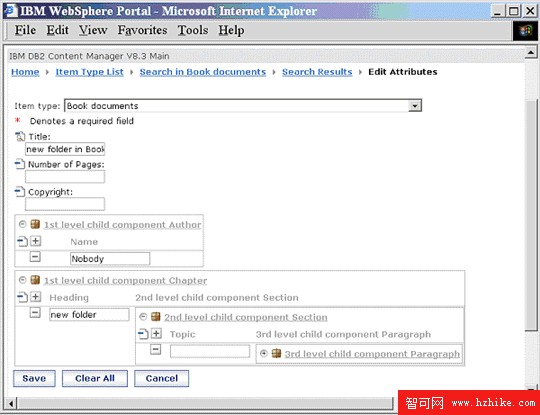
Task: Click the page icon beside Name header
Action: coord(22,241)
